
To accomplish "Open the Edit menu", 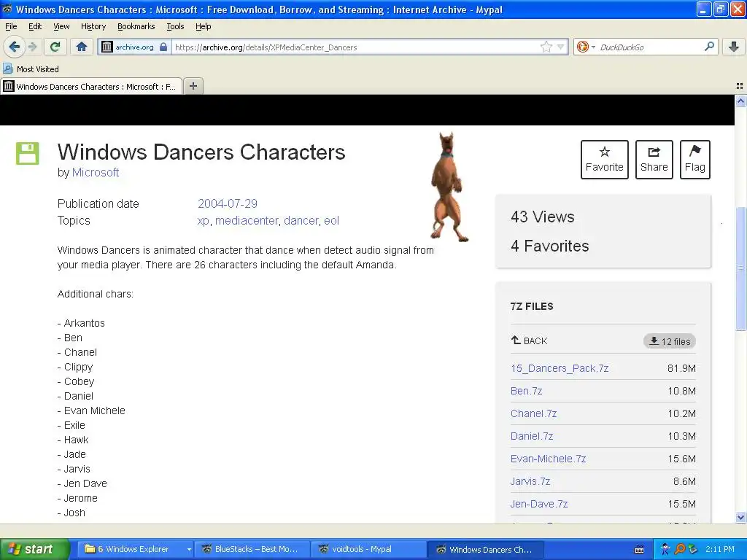I will pyautogui.click(x=35, y=26).
